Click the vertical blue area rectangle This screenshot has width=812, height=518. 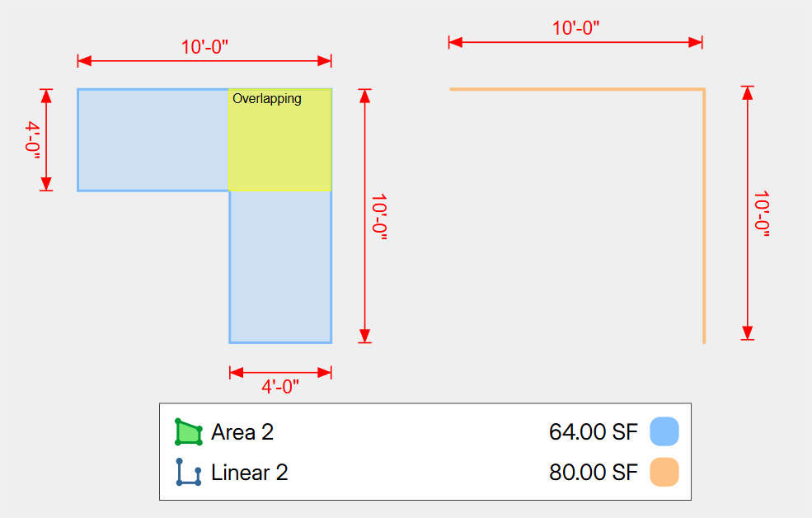[280, 266]
